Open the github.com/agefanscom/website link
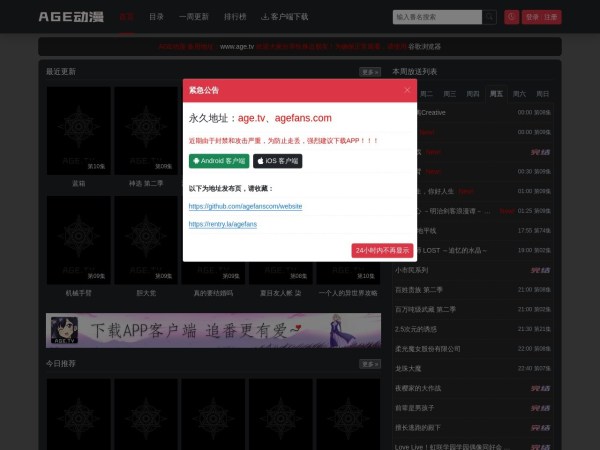Image resolution: width=600 pixels, height=450 pixels. coord(245,206)
